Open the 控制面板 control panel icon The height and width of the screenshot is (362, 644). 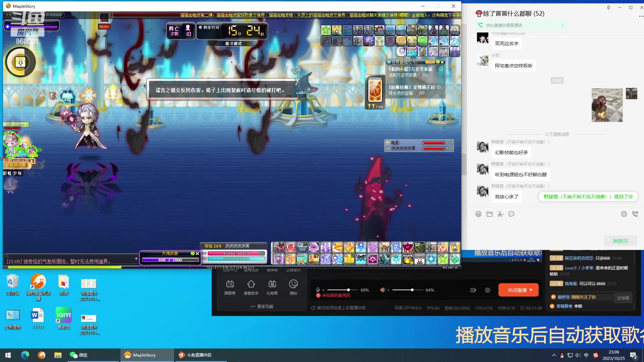coord(13,319)
